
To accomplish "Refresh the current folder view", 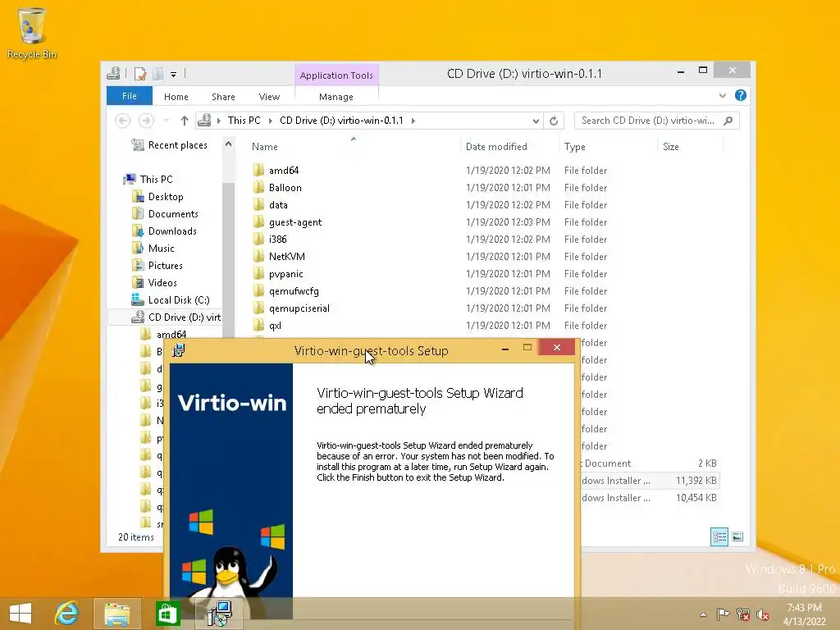I will (x=554, y=121).
